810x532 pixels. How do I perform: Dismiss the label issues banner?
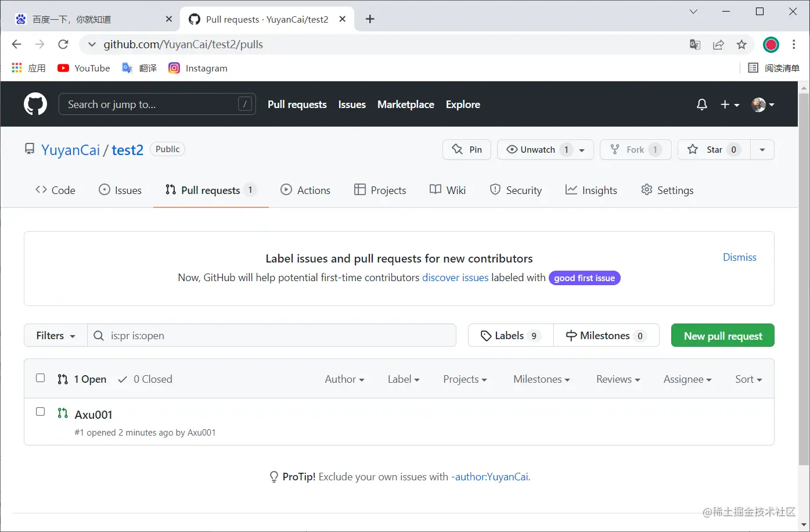740,257
